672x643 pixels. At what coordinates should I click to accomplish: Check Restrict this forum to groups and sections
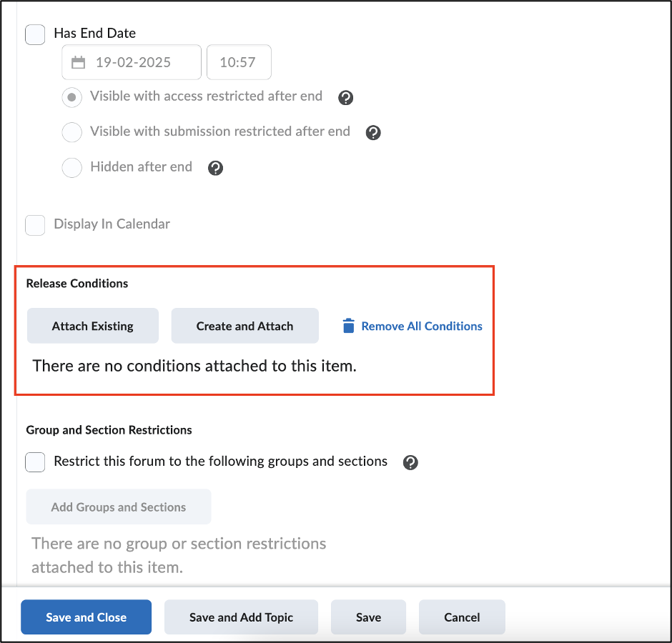[35, 462]
